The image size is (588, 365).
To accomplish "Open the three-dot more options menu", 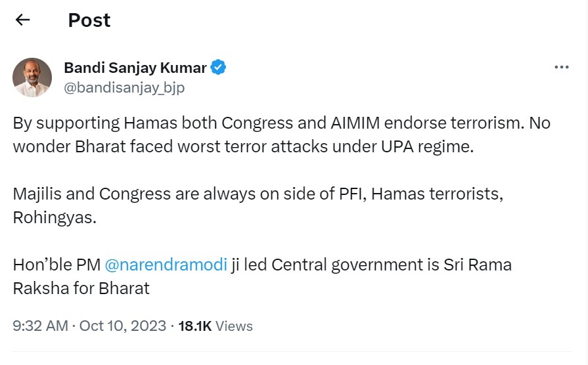I will click(561, 68).
